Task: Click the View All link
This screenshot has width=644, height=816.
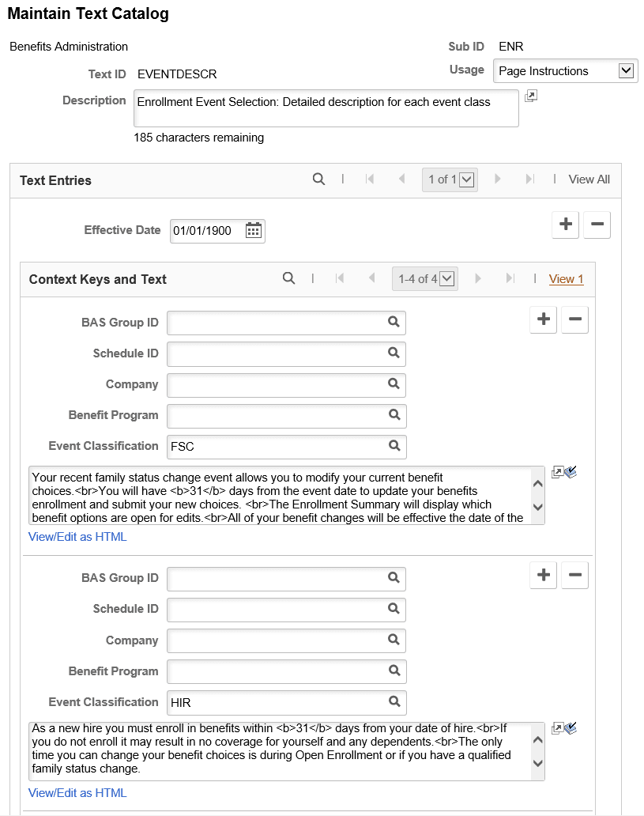Action: pos(589,179)
